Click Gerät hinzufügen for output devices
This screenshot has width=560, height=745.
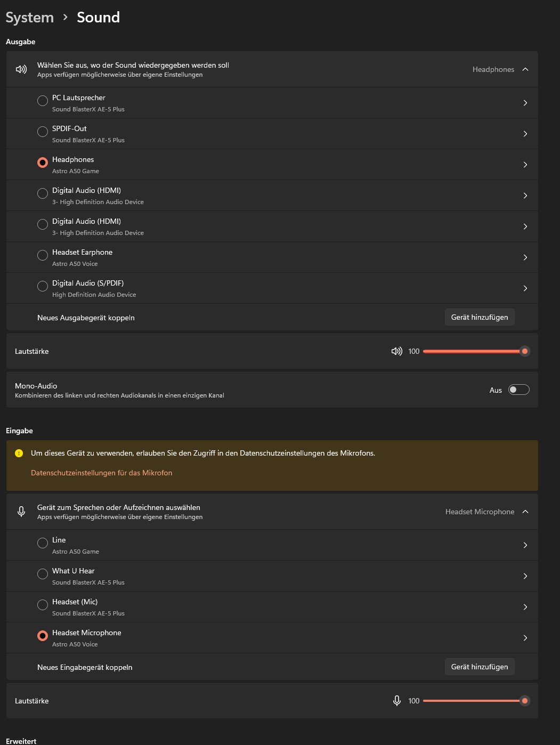pyautogui.click(x=479, y=317)
